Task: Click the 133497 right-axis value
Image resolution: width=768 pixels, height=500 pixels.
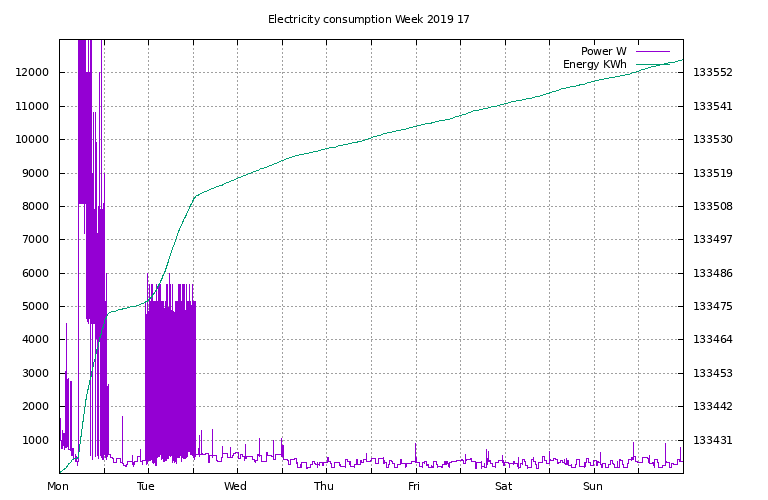Action: click(713, 239)
